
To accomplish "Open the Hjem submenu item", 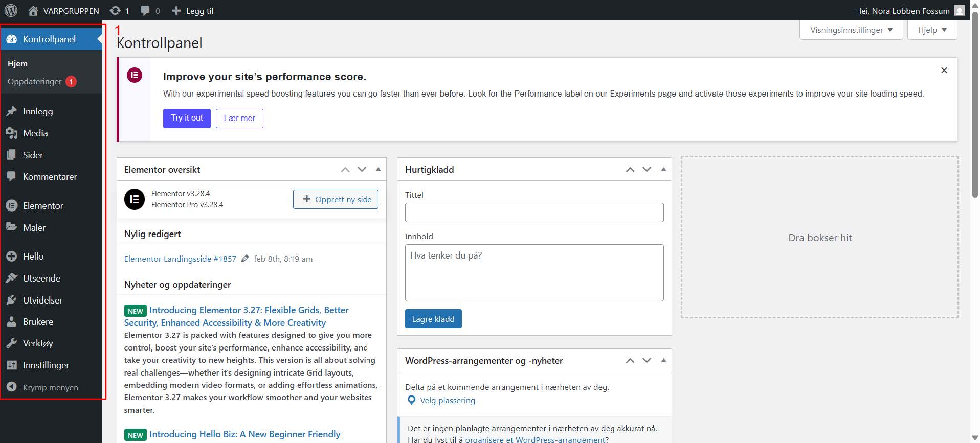I will 18,63.
